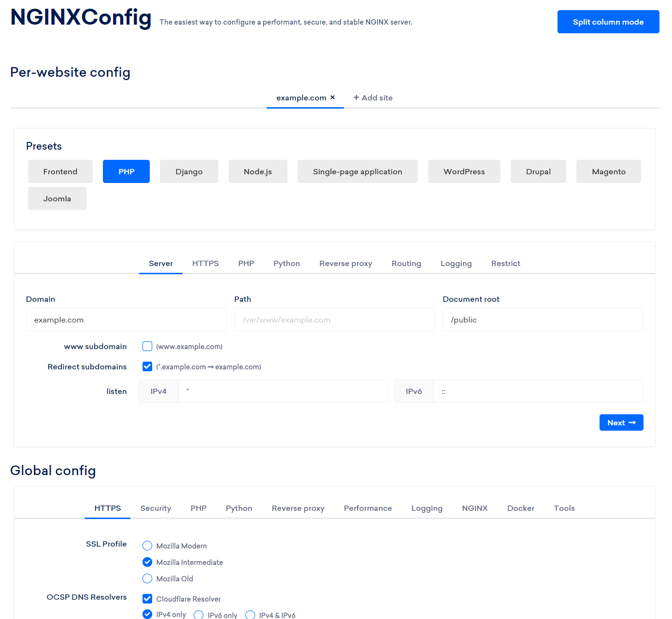Open the global Docker tab
672x619 pixels.
[521, 508]
